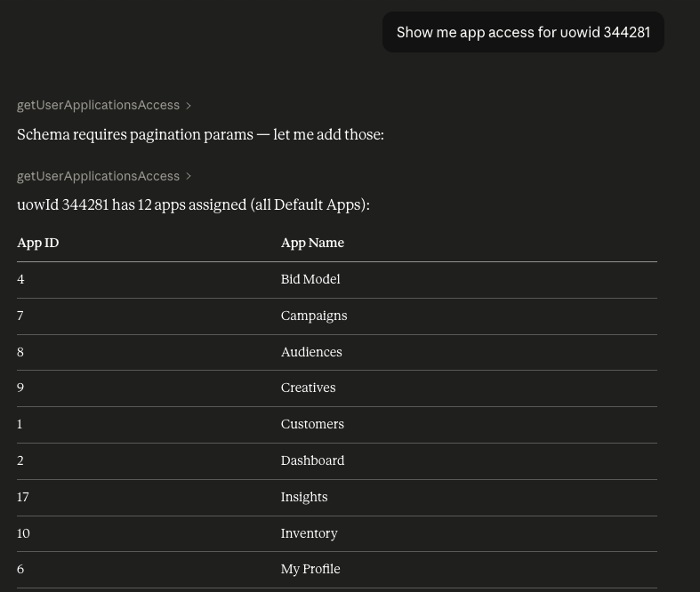Select the Customers cell
The height and width of the screenshot is (592, 700).
pyautogui.click(x=312, y=424)
